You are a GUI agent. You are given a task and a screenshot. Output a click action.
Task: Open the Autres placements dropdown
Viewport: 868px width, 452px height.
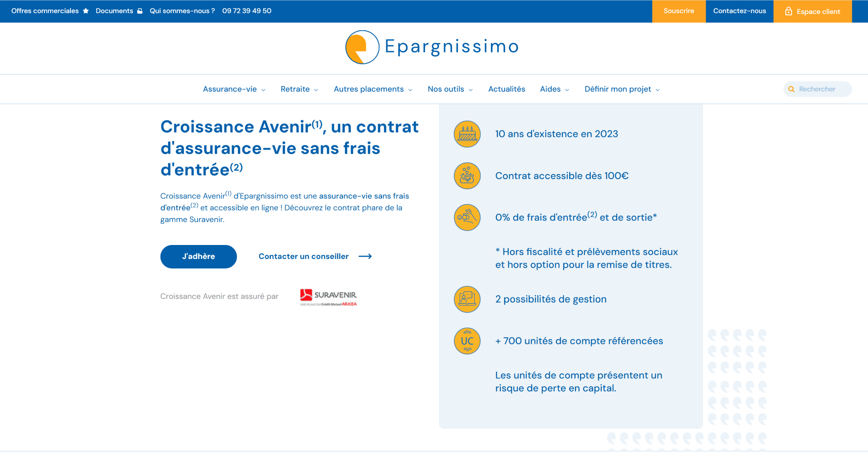(x=373, y=89)
